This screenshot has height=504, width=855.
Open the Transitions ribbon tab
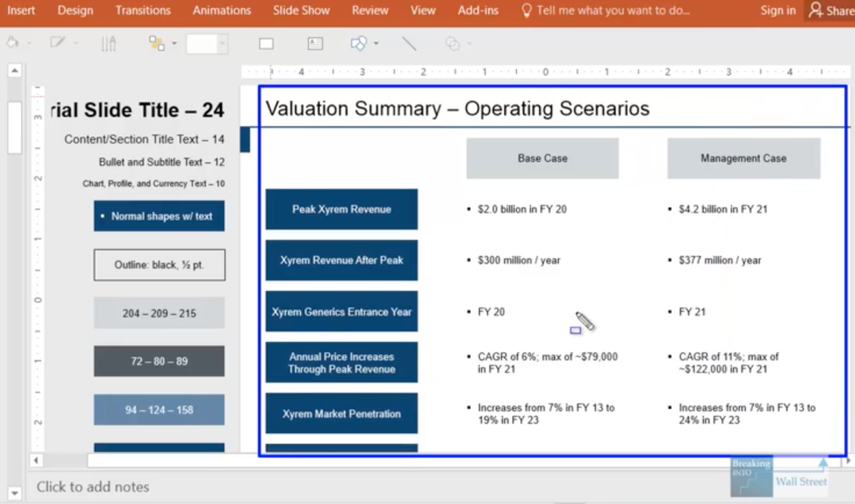pos(142,10)
